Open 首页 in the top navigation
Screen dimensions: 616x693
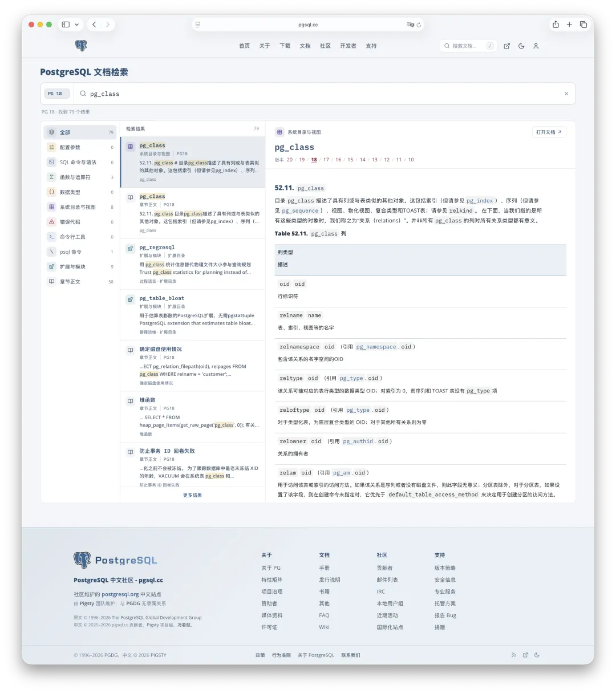point(244,46)
